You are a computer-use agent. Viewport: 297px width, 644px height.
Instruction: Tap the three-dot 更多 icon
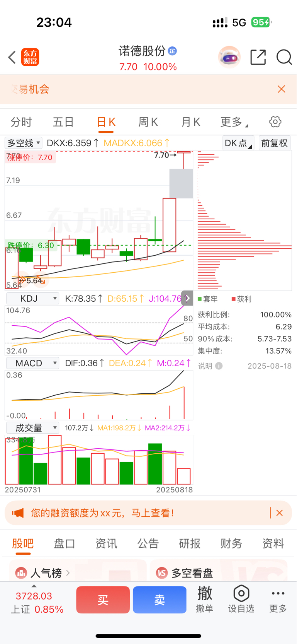coord(278,593)
